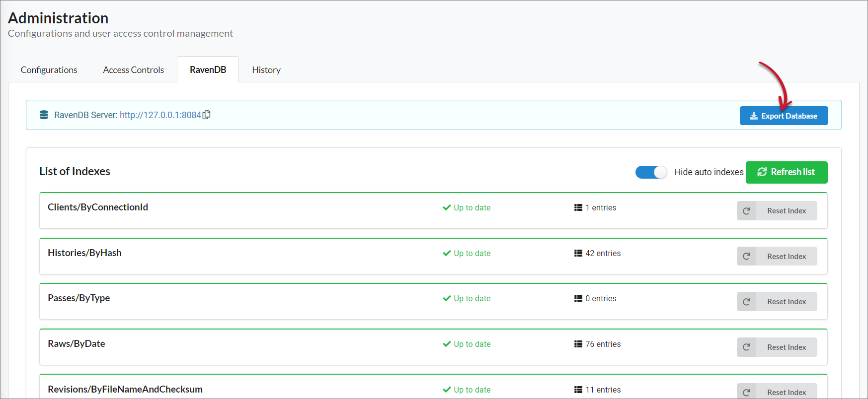
Task: Open the http://127.0.0.1:8084 server link
Action: pyautogui.click(x=160, y=115)
